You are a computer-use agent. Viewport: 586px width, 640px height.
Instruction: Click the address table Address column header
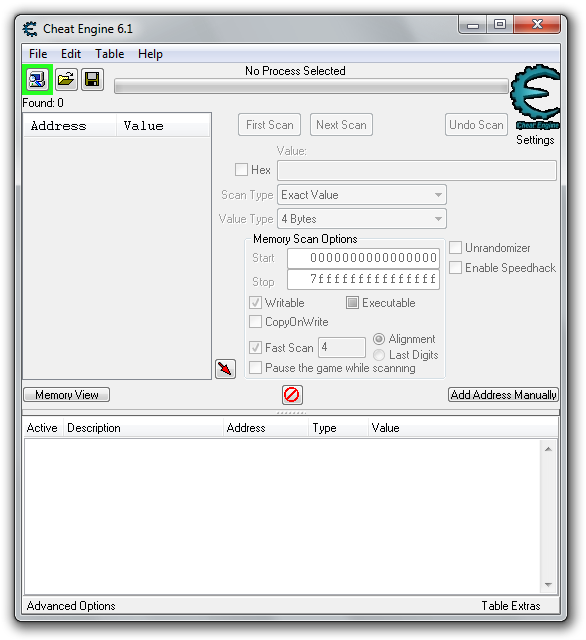(x=266, y=428)
